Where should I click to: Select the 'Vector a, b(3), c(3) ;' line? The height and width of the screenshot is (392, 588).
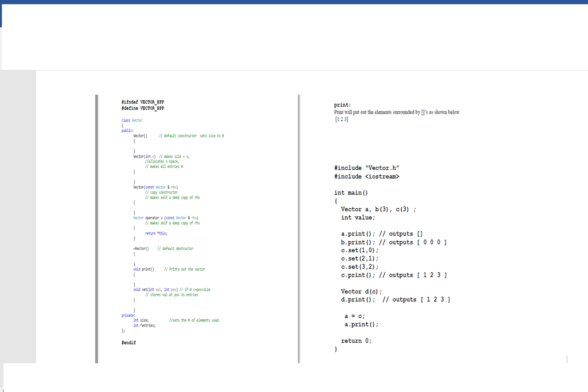378,209
